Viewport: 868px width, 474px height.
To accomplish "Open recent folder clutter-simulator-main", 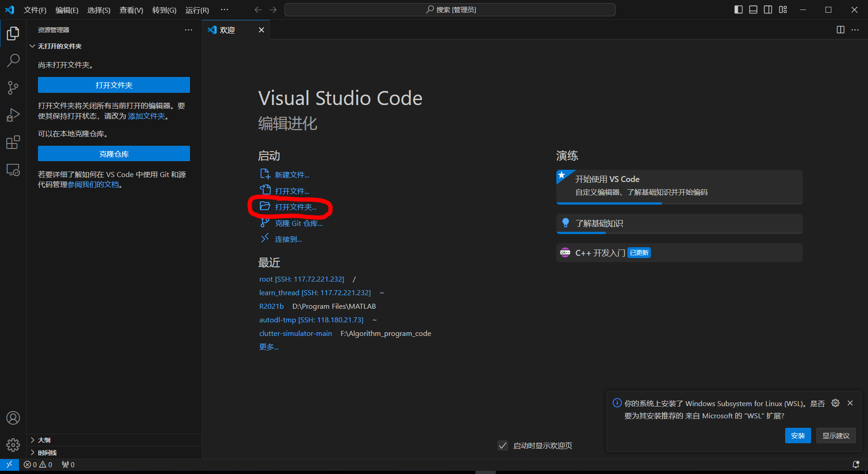I will point(295,334).
